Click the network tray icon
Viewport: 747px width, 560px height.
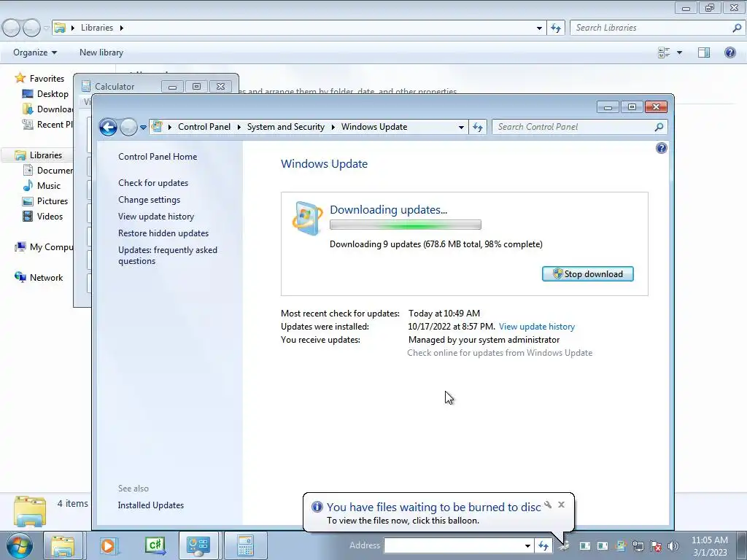[638, 546]
